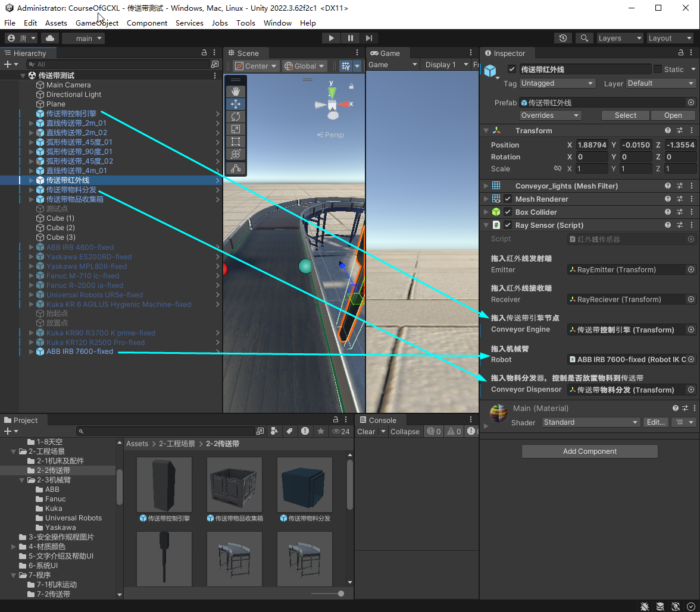Toggle the Scene grid snapping icon
700x612 pixels.
(x=346, y=66)
